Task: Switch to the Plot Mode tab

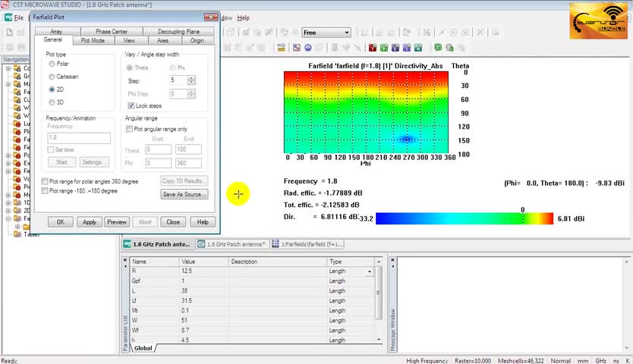Action: (x=93, y=40)
